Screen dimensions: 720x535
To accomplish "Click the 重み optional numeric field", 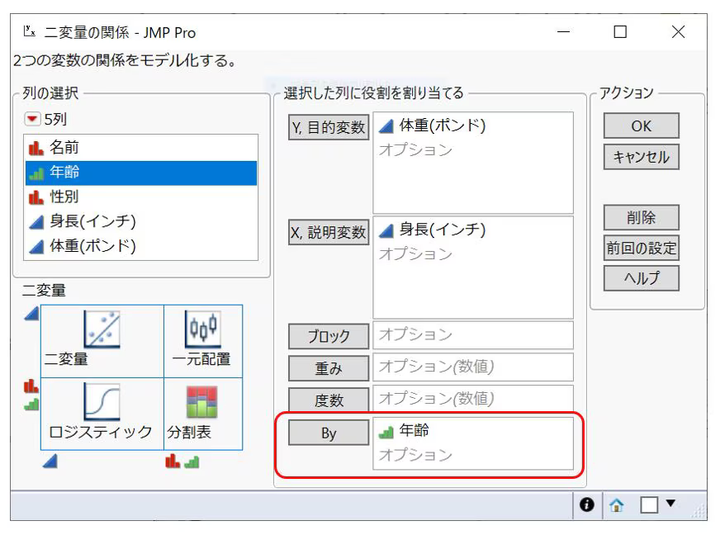I will tap(473, 367).
